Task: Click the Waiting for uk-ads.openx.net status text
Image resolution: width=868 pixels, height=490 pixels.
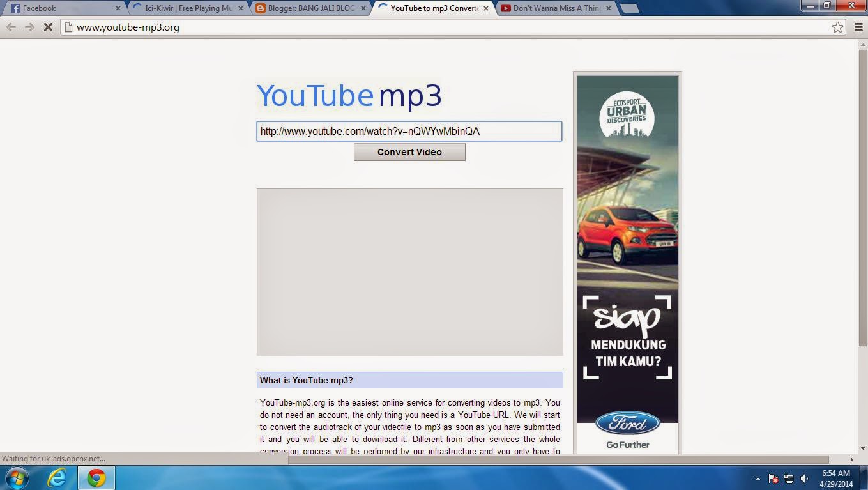Action: coord(54,458)
